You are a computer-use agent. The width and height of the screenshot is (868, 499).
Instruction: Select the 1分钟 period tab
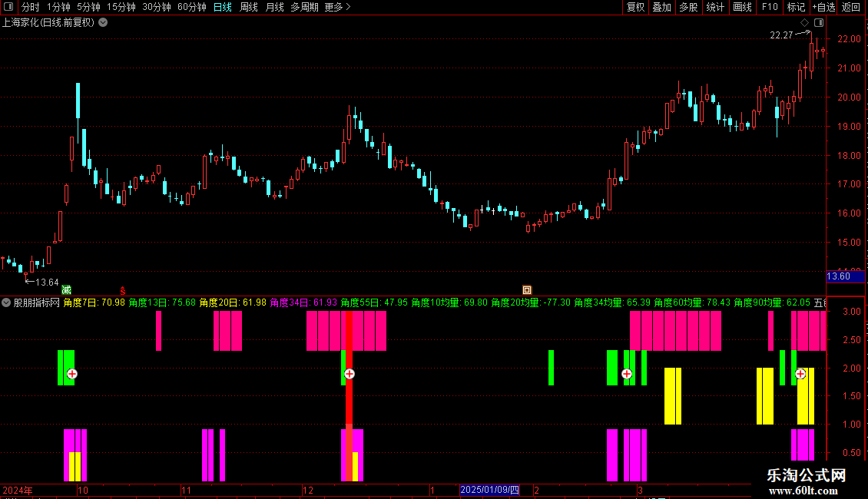pos(58,7)
